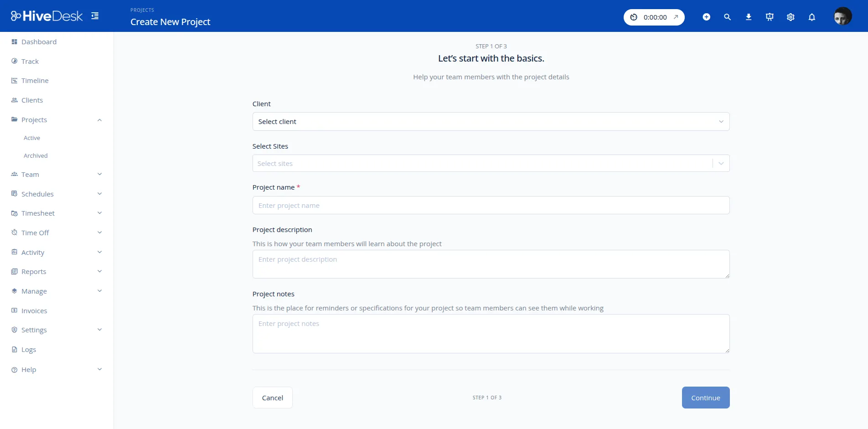The width and height of the screenshot is (868, 429).
Task: Open the downloads icon in header
Action: pyautogui.click(x=748, y=16)
